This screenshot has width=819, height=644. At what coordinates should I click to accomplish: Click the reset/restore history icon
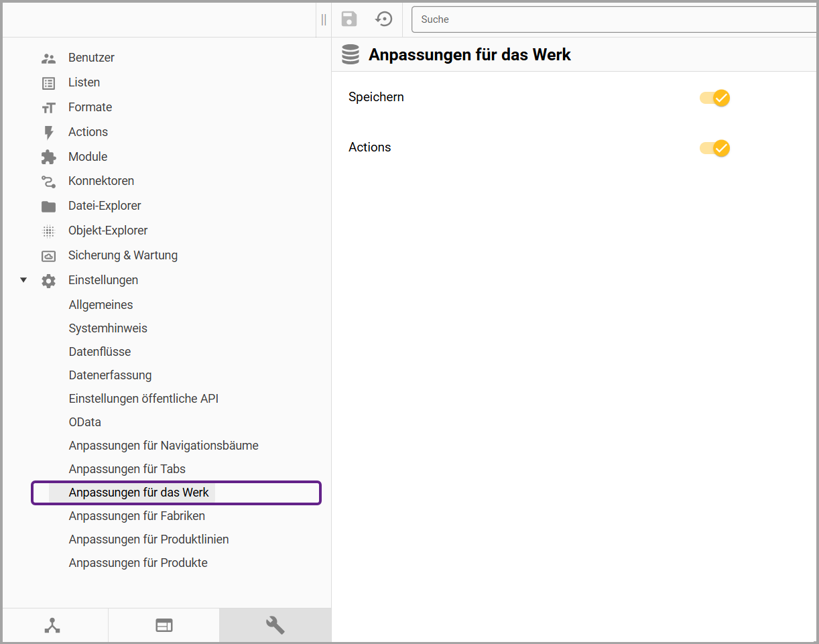pos(384,19)
